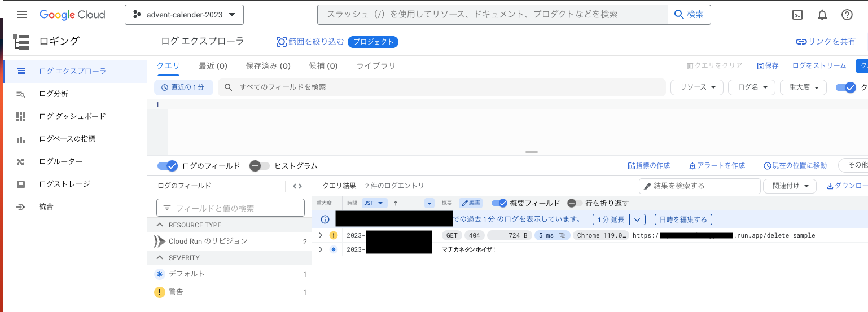Click the デフォルト severity asterisk icon
Screen dimensions: 868x312
(160, 274)
